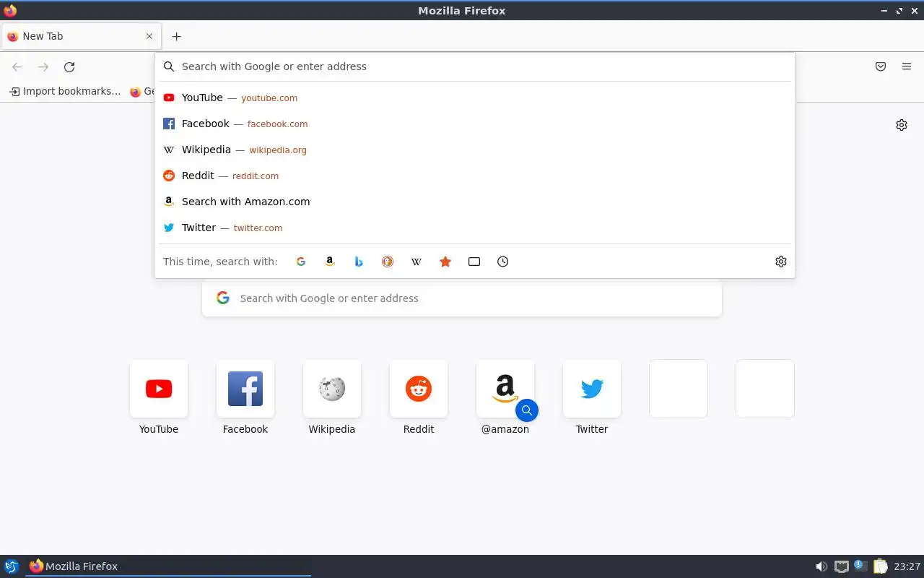Select Facebook suggestion in address dropdown
This screenshot has height=578, width=924.
point(475,124)
